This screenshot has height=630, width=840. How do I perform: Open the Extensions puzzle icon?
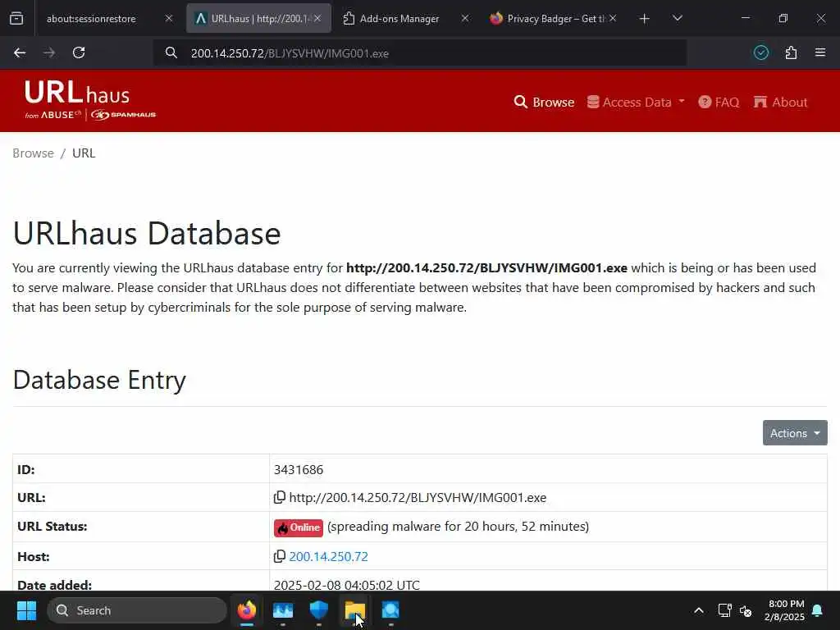(x=791, y=52)
